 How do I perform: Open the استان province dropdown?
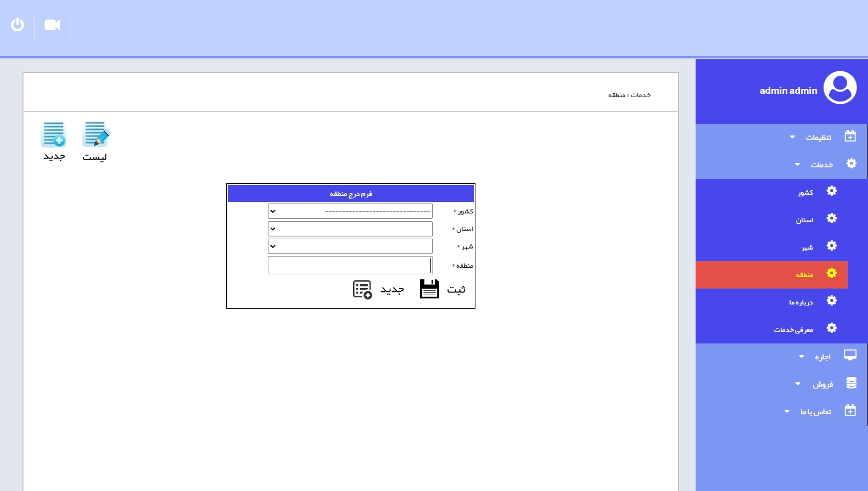(x=350, y=229)
